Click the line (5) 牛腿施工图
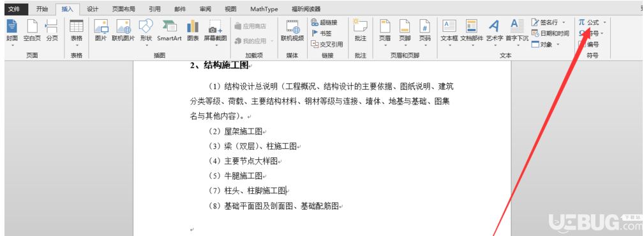The height and width of the screenshot is (236, 644). pos(236,176)
